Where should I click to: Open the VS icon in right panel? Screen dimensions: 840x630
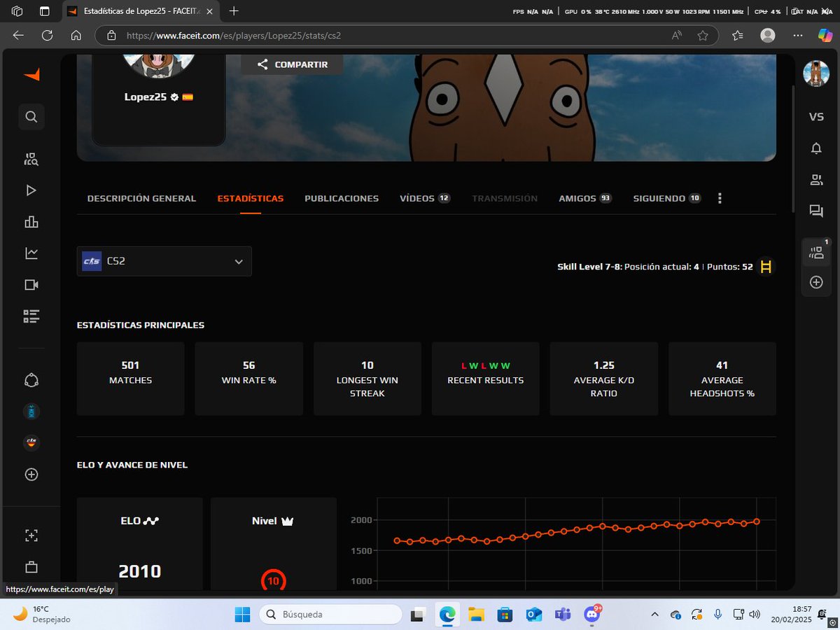click(816, 117)
